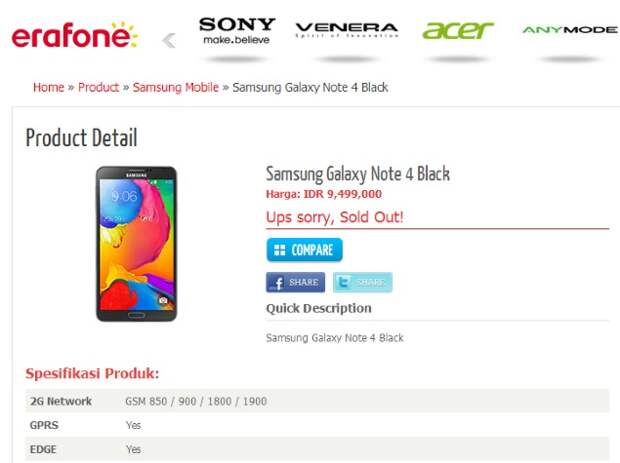Click the blue Compare button
Image resolution: width=620 pixels, height=463 pixels.
pyautogui.click(x=304, y=250)
